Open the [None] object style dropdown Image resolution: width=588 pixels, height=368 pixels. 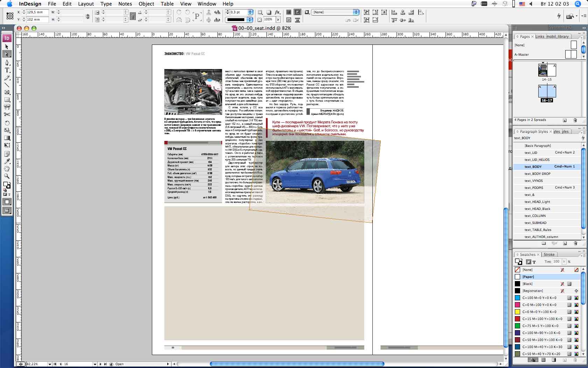click(356, 12)
